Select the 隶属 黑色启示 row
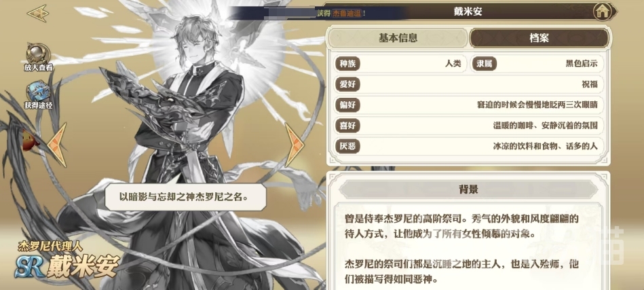 (537, 64)
